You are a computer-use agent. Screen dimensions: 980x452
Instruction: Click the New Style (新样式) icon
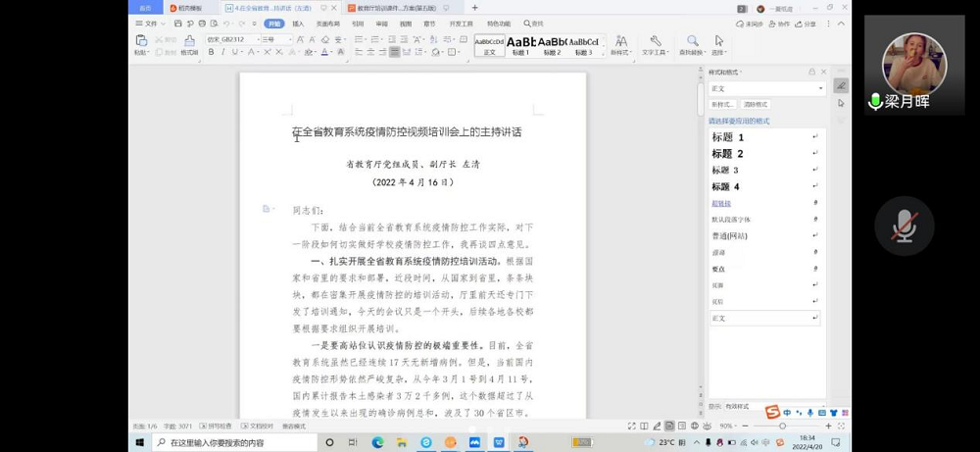click(619, 44)
